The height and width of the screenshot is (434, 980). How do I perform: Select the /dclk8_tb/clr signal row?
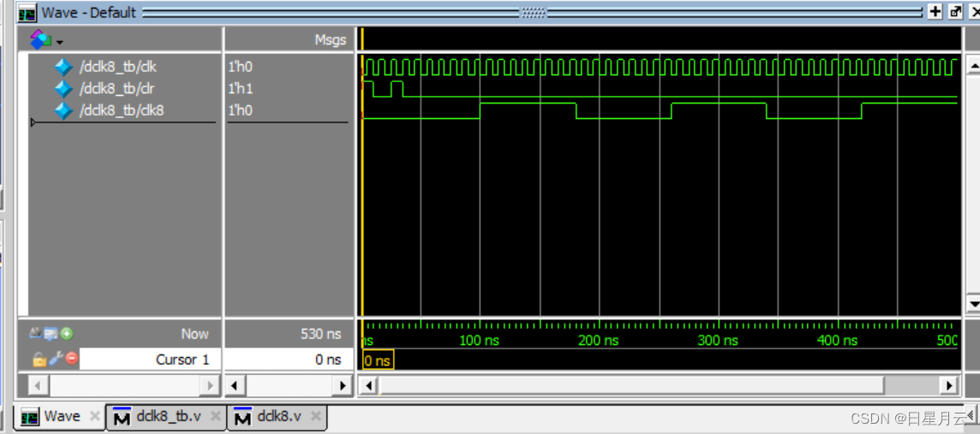[x=117, y=89]
